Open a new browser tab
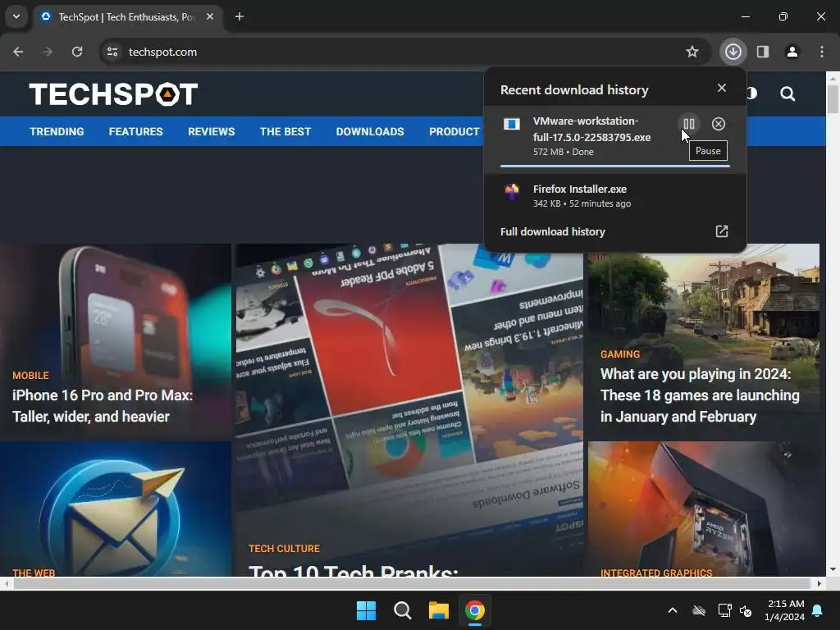This screenshot has width=840, height=630. (240, 16)
